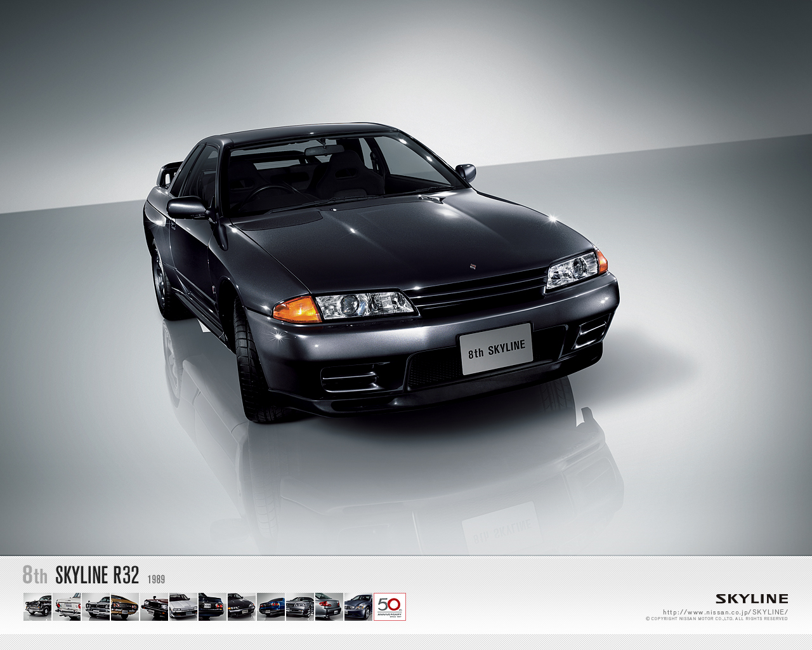
Task: Click the SKYLINE brand logo
Action: coord(752,599)
